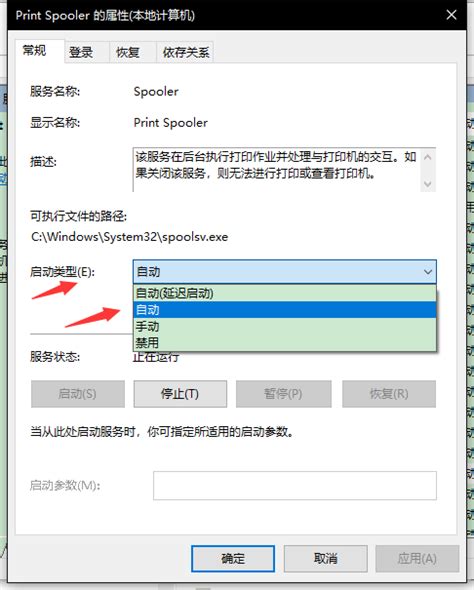
Task: Click the 确定 button
Action: click(x=233, y=558)
